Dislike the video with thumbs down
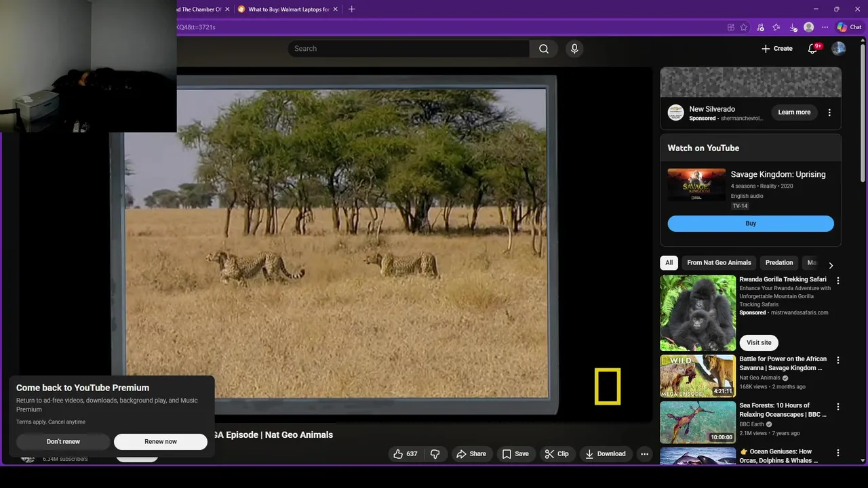This screenshot has width=868, height=488. (x=435, y=454)
